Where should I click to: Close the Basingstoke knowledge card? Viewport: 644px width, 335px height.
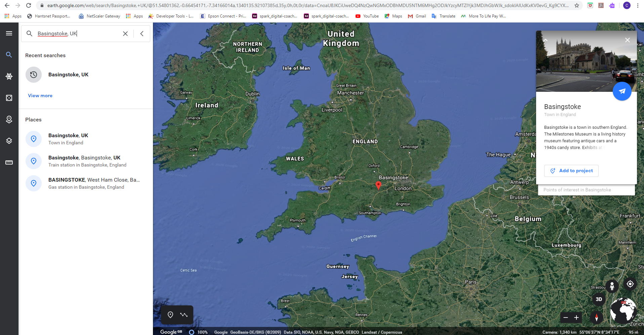pos(627,40)
